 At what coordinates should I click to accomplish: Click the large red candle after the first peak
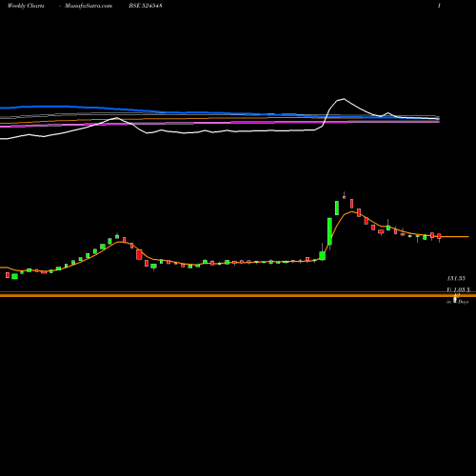[x=139, y=254]
